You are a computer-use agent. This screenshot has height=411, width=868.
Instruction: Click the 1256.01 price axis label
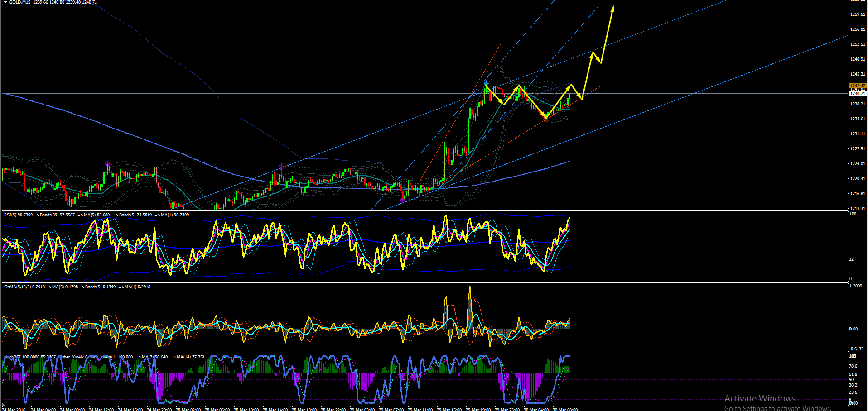[x=858, y=29]
